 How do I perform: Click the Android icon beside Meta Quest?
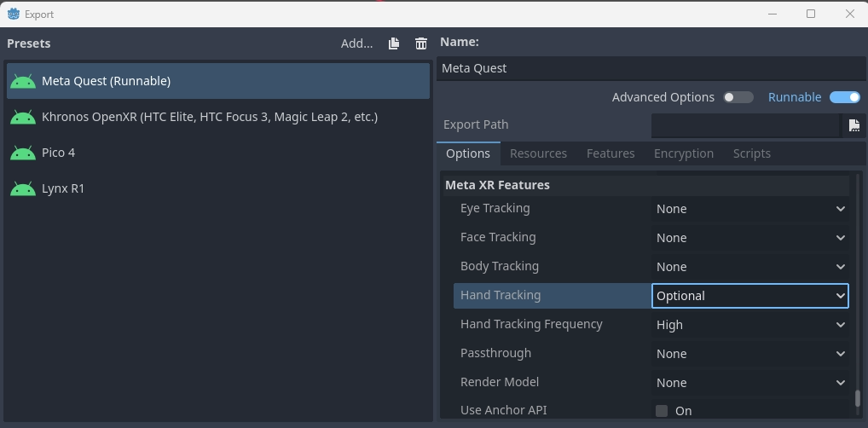coord(23,81)
